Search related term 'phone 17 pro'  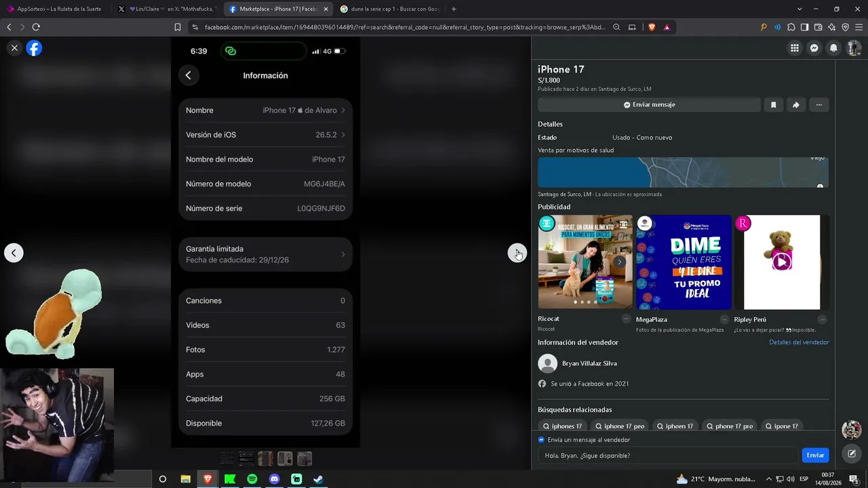pyautogui.click(x=729, y=426)
